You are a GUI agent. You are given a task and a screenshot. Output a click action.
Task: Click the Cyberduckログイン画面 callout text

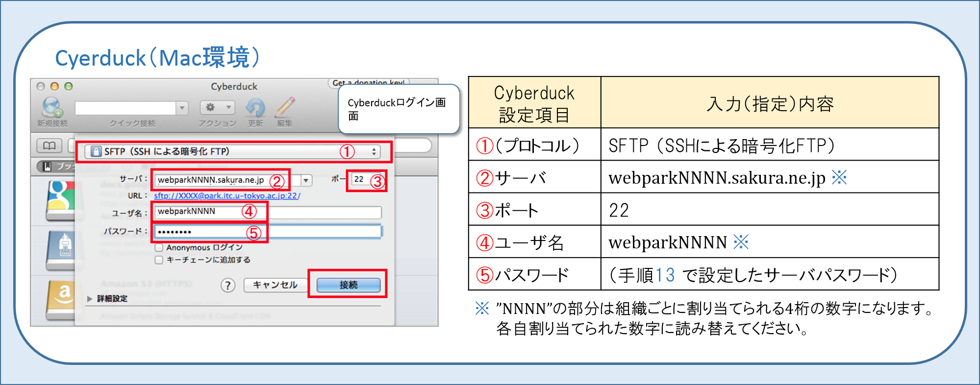(x=397, y=109)
